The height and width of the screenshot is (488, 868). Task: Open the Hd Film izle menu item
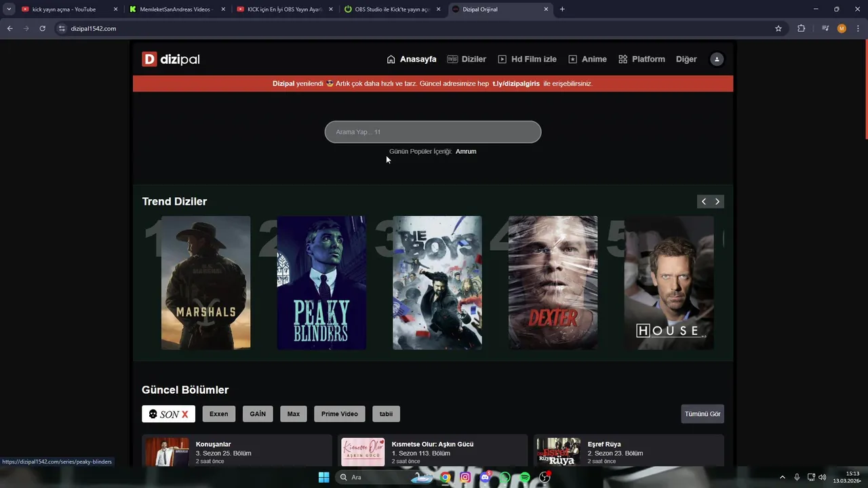coord(527,59)
